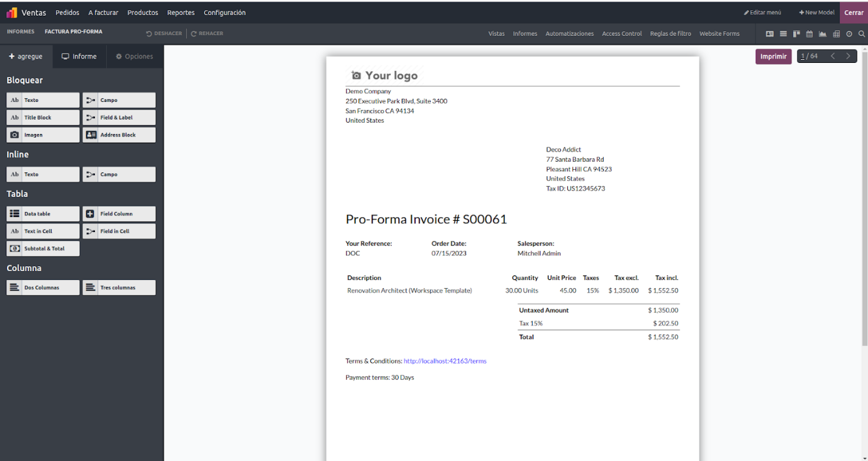
Task: Select the Opciones tab
Action: [x=135, y=57]
